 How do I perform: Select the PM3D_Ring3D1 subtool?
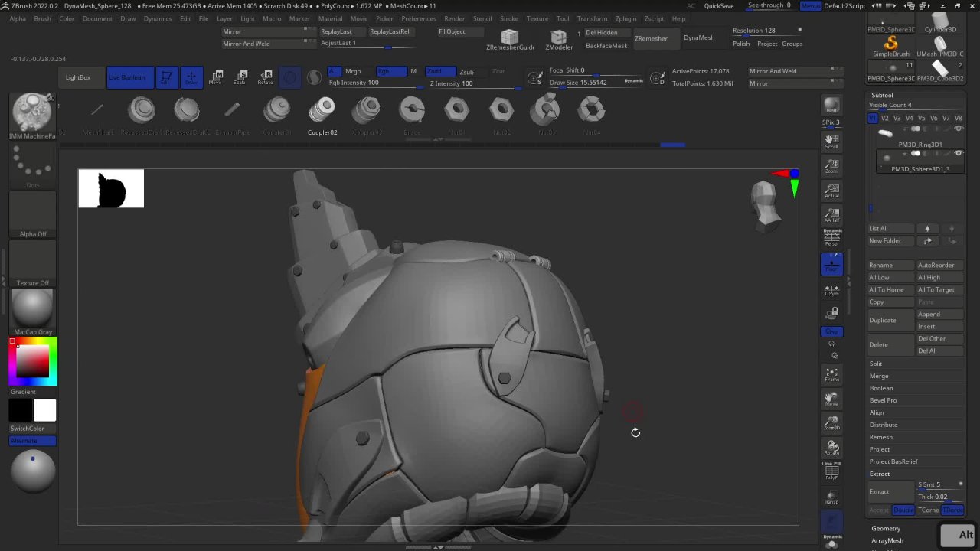click(x=920, y=137)
